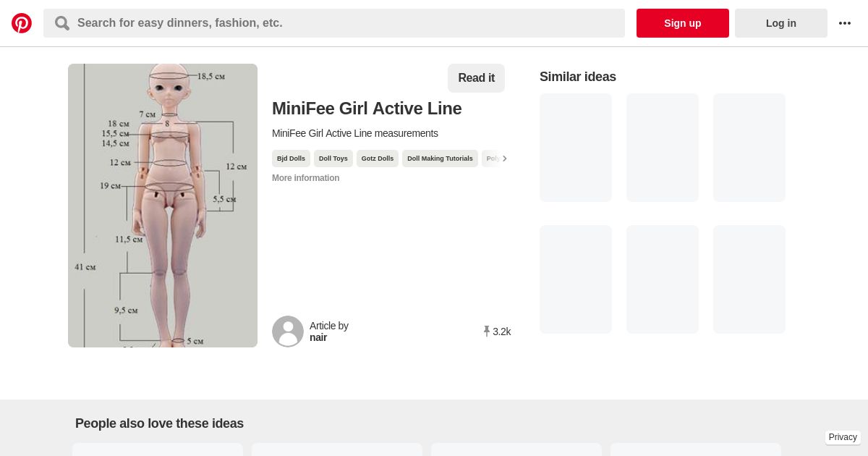Open the first Similar ideas placeholder card
The image size is (868, 456).
(x=576, y=148)
